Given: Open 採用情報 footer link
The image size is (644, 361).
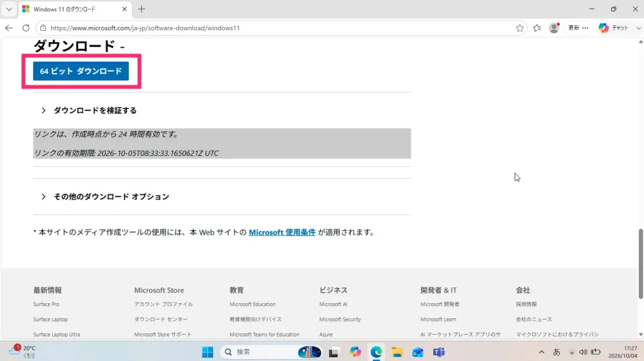Looking at the screenshot, I should click(x=526, y=304).
